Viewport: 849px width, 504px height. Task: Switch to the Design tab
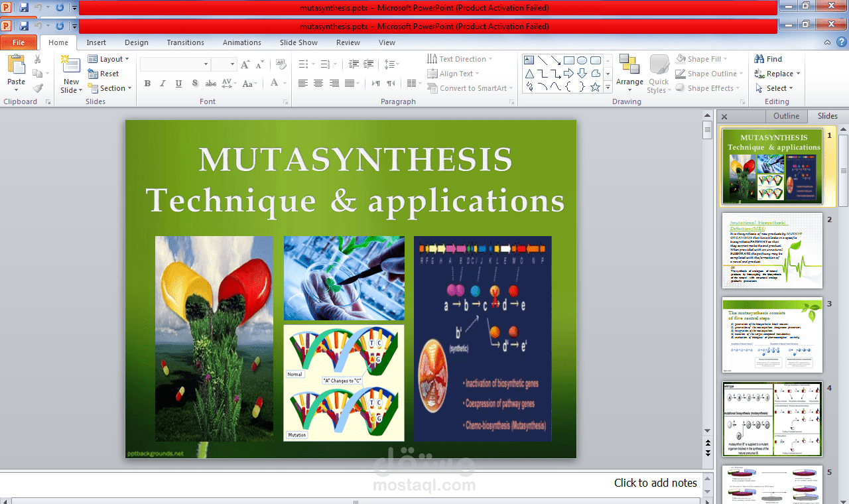tap(137, 42)
